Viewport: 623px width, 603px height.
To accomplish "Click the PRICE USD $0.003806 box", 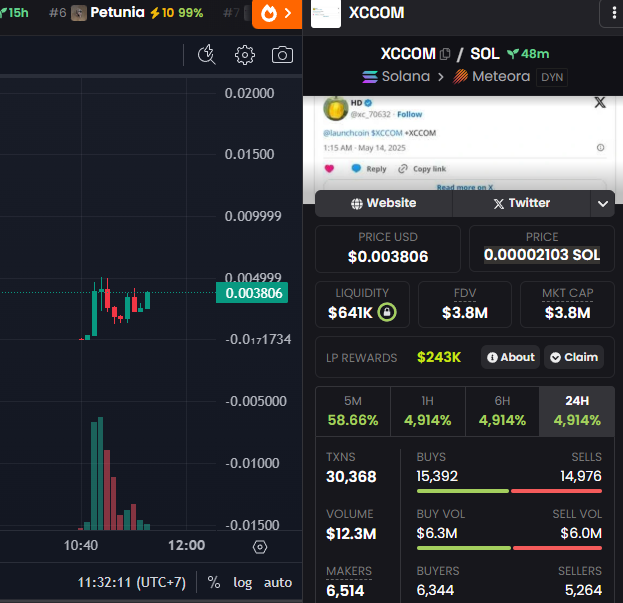I will 388,249.
